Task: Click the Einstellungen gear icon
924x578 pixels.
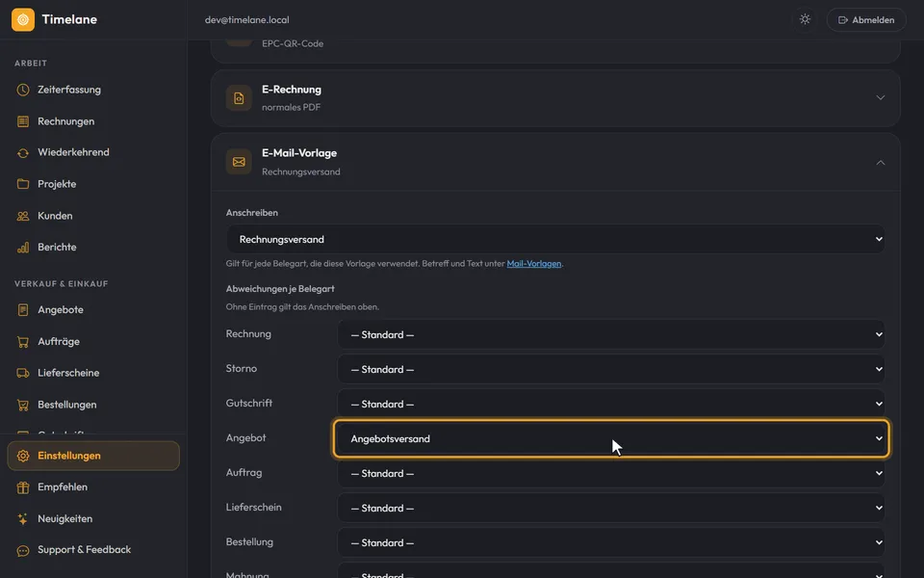Action: click(x=23, y=456)
